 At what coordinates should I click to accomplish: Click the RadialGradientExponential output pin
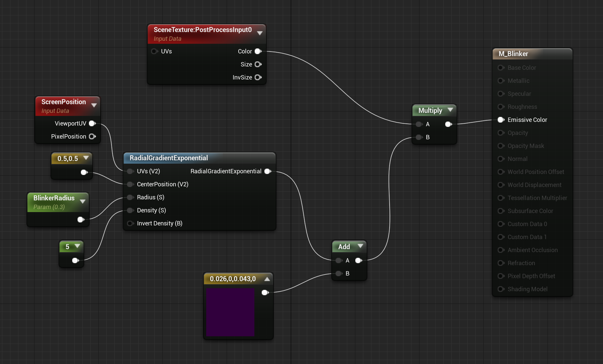(267, 171)
